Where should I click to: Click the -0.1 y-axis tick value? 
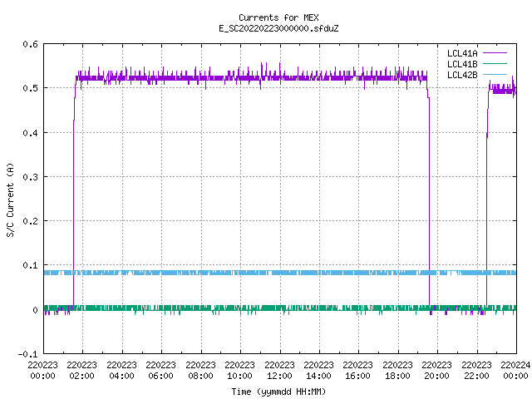pyautogui.click(x=27, y=354)
